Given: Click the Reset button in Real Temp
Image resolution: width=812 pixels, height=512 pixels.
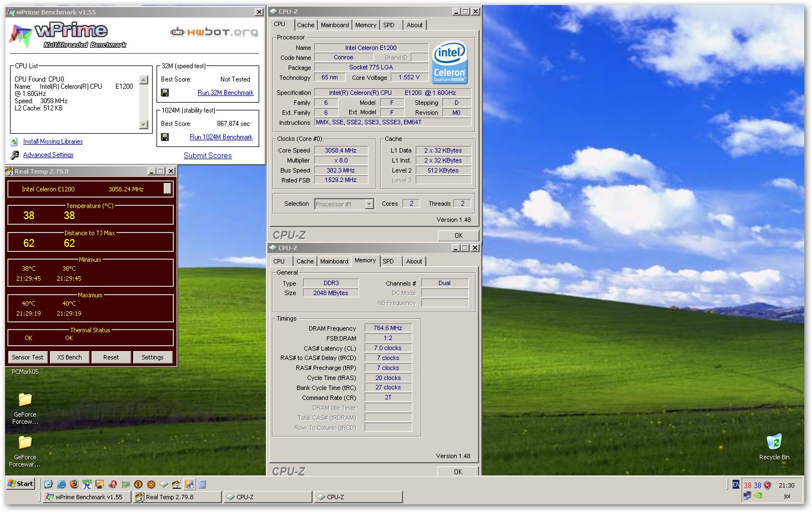Looking at the screenshot, I should coord(111,357).
